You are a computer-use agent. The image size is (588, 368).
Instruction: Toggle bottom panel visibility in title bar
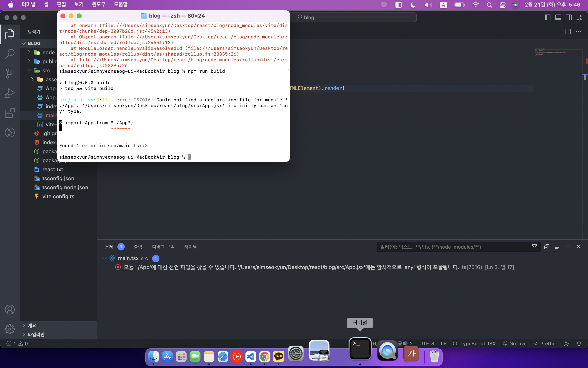[x=558, y=18]
